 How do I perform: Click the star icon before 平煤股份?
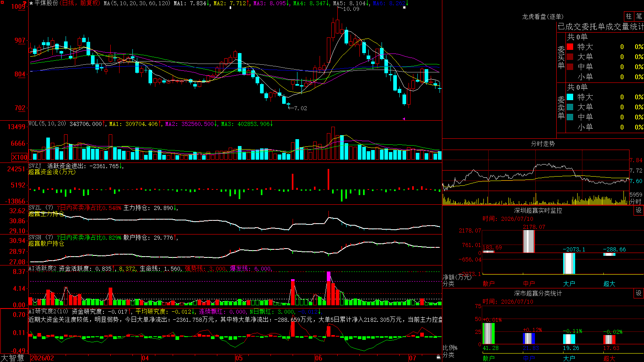[x=31, y=3]
